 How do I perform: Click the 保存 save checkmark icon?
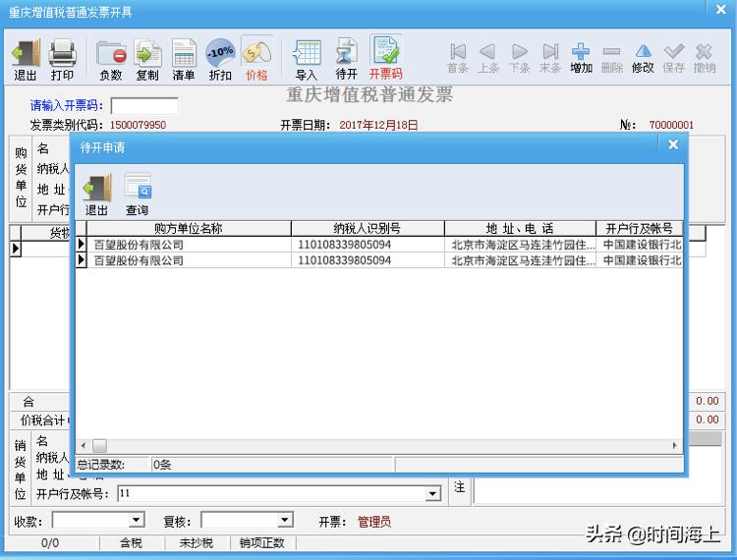673,59
